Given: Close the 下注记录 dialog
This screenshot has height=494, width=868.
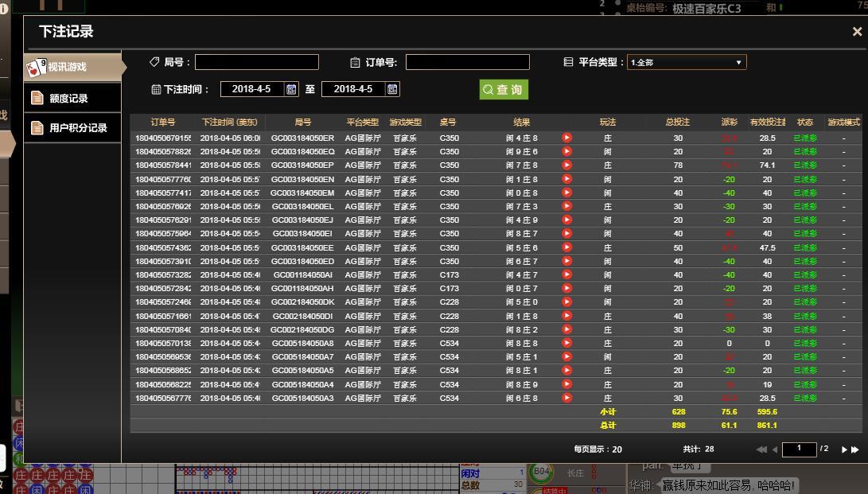Looking at the screenshot, I should click(857, 32).
